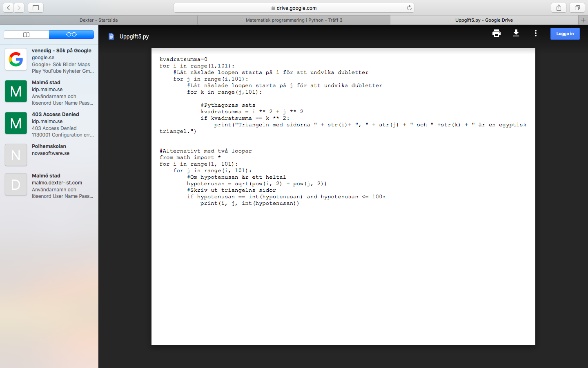Print the Uppgift5.py document

click(496, 34)
